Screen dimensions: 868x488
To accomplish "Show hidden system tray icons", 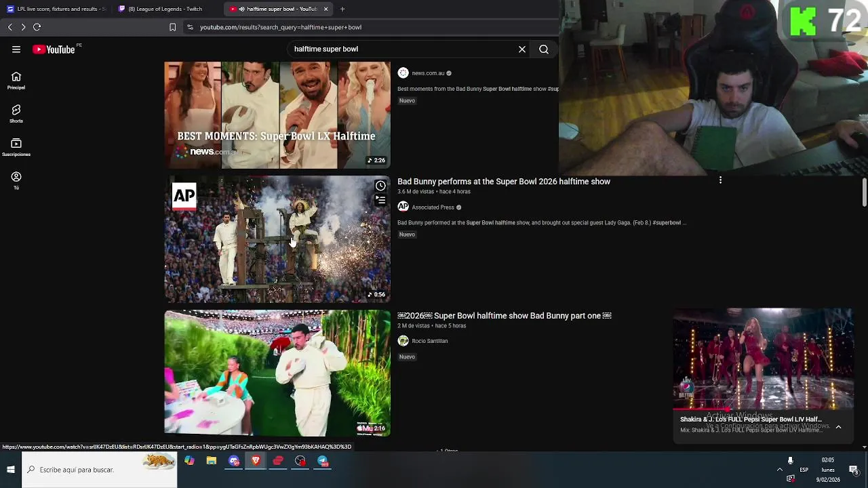I will coord(779,469).
